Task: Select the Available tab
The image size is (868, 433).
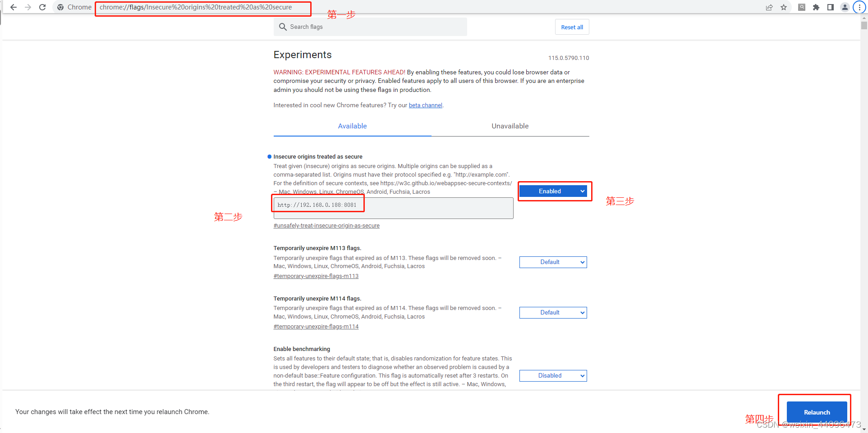Action: (x=352, y=126)
